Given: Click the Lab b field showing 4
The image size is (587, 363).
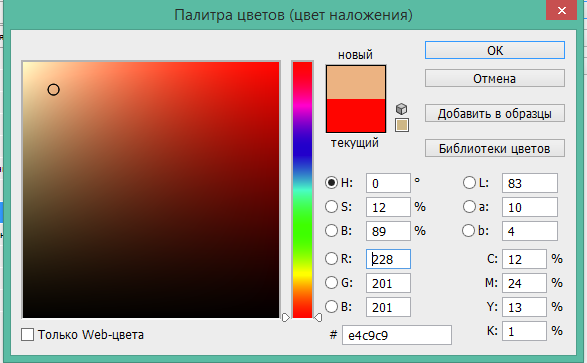Looking at the screenshot, I should pos(530,231).
